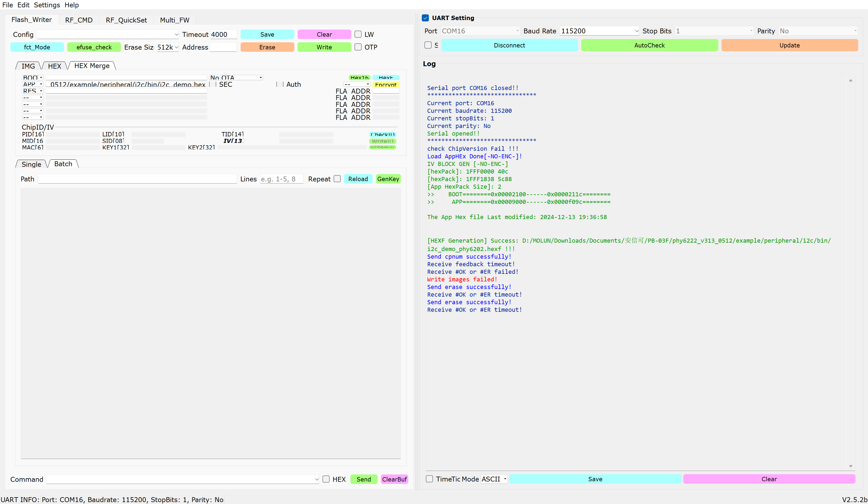Select the HEX Merge tab
The height and width of the screenshot is (504, 868).
(92, 65)
